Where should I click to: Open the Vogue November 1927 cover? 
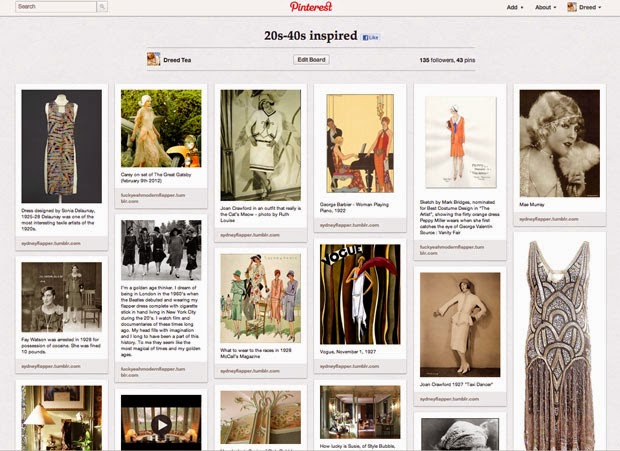point(360,294)
